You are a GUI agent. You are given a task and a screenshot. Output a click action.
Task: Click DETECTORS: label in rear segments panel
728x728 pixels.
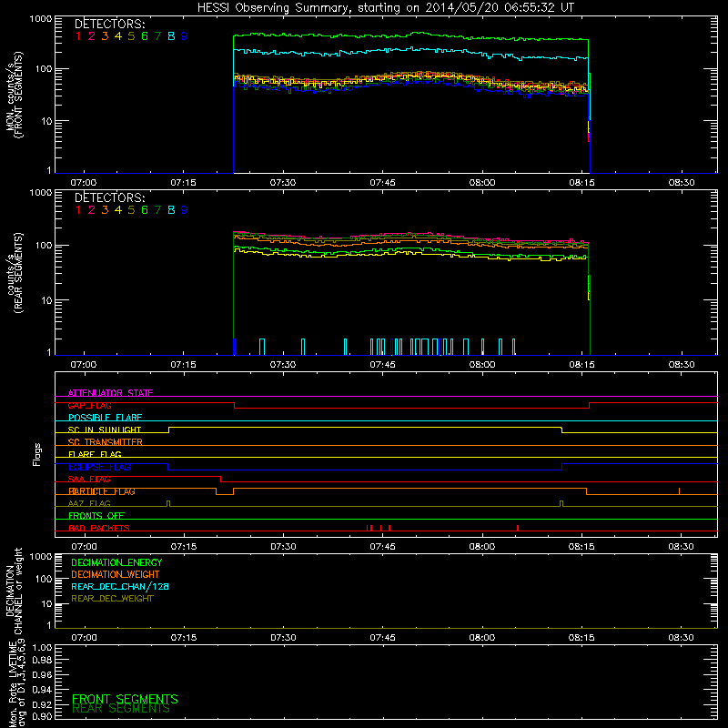pos(109,197)
